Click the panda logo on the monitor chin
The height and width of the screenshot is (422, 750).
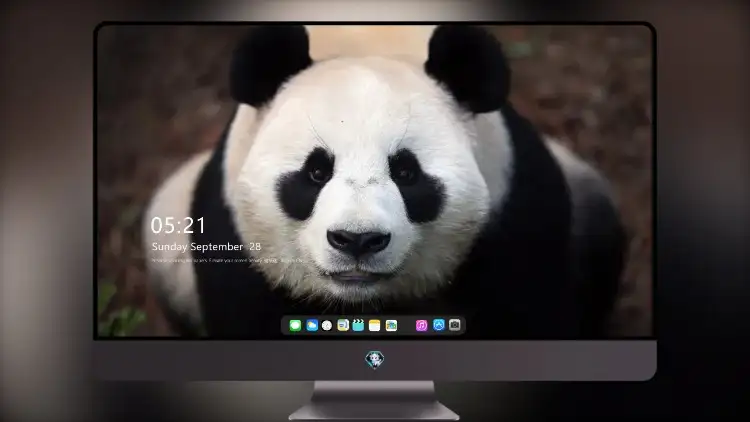[x=375, y=359]
